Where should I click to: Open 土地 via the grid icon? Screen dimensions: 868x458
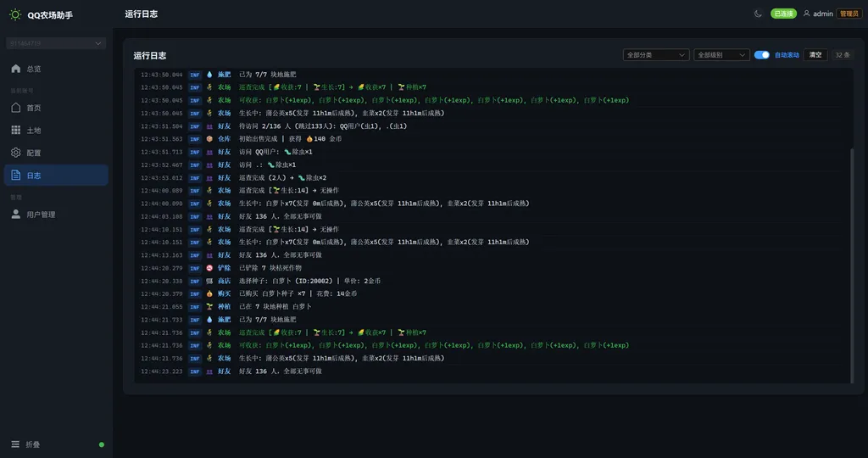click(15, 131)
